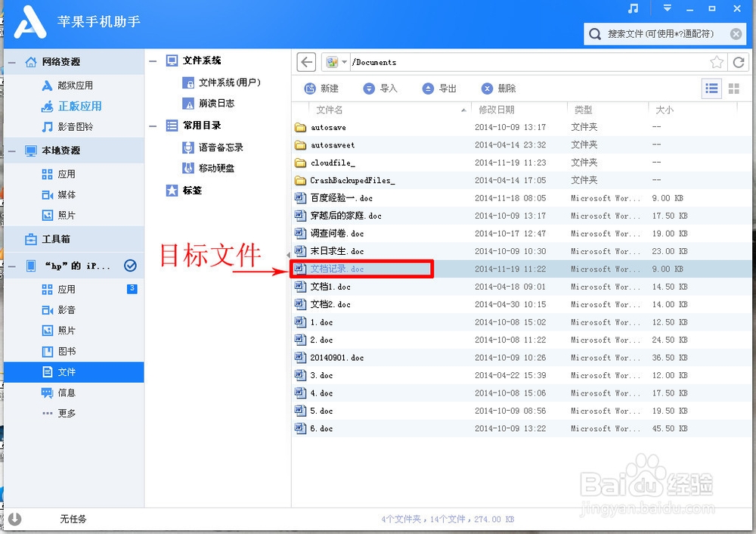Refresh the /Documents file listing

click(739, 61)
